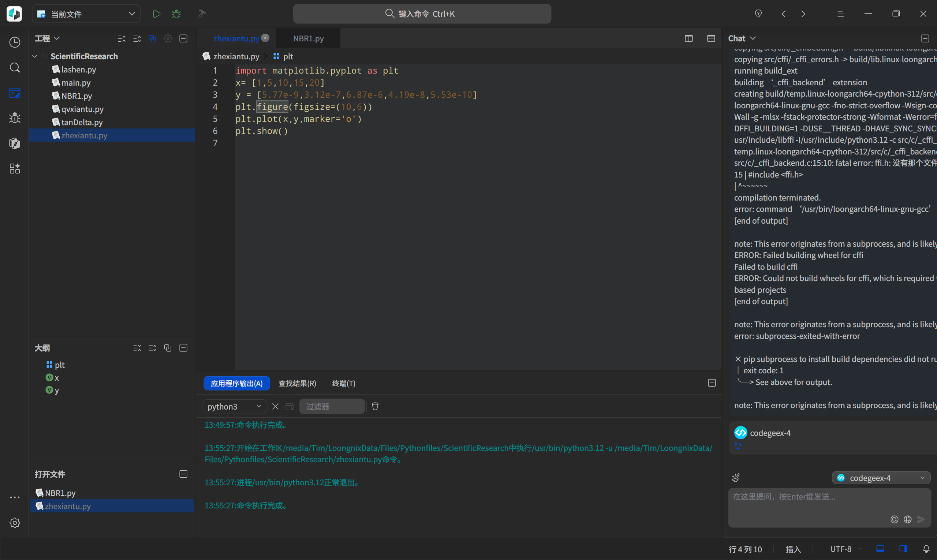Viewport: 937px width, 560px height.
Task: Minimize the Chat panel
Action: (x=925, y=38)
